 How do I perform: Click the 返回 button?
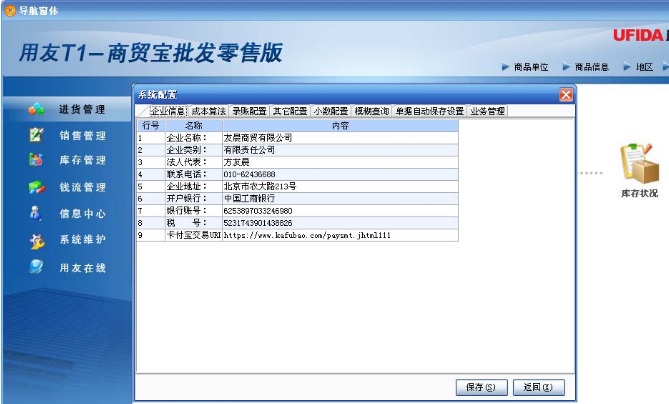(x=538, y=387)
